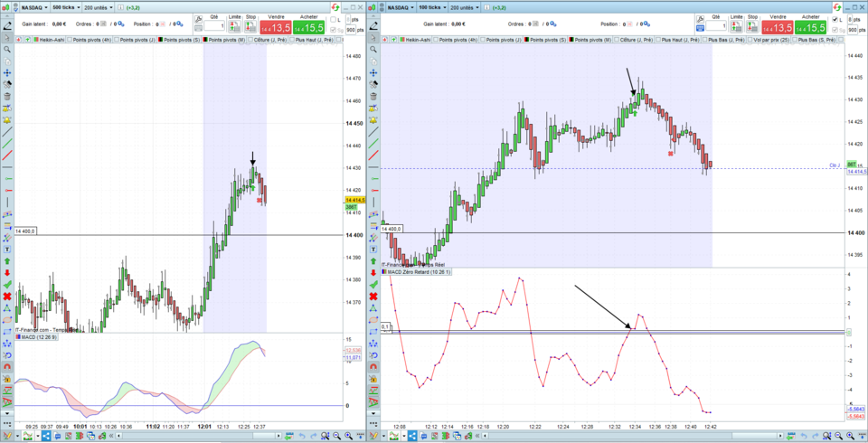Select the red cross mark tool in left sidebar

pyautogui.click(x=7, y=297)
